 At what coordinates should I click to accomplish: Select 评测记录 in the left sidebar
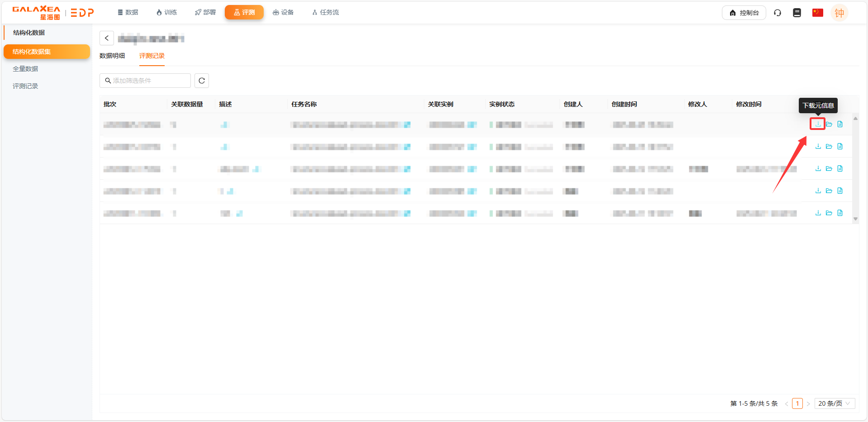click(x=25, y=86)
